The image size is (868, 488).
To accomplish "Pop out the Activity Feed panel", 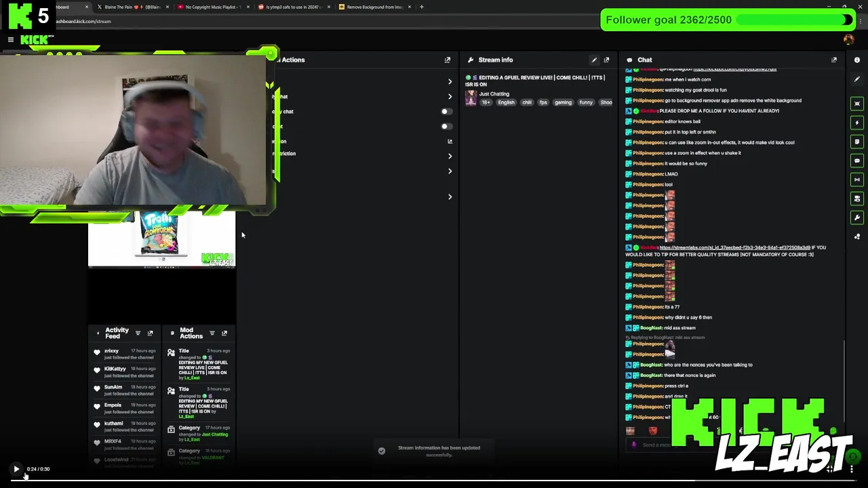I will 150,333.
